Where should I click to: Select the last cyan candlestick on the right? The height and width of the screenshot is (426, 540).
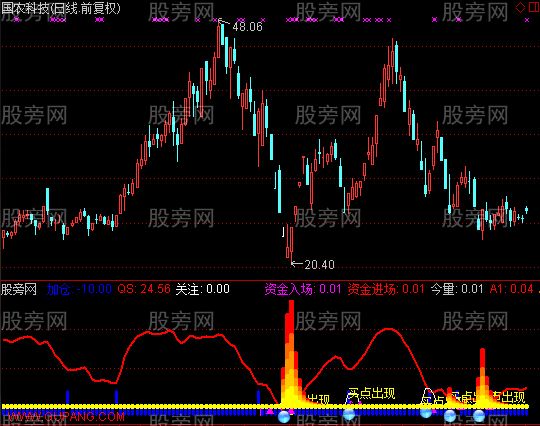point(526,209)
